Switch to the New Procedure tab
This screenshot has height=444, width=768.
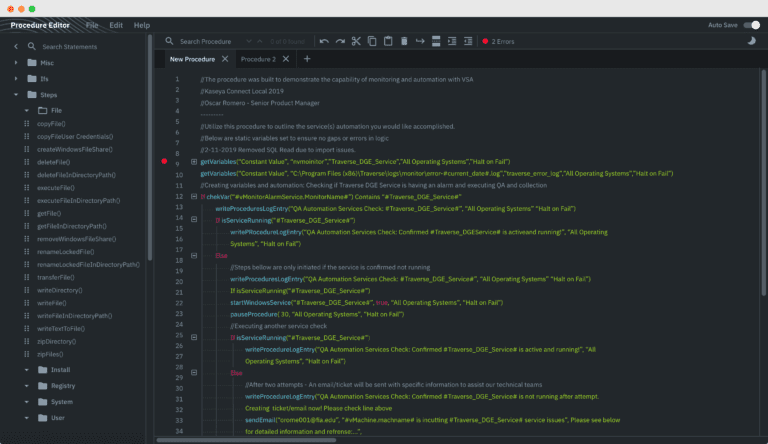[192, 59]
